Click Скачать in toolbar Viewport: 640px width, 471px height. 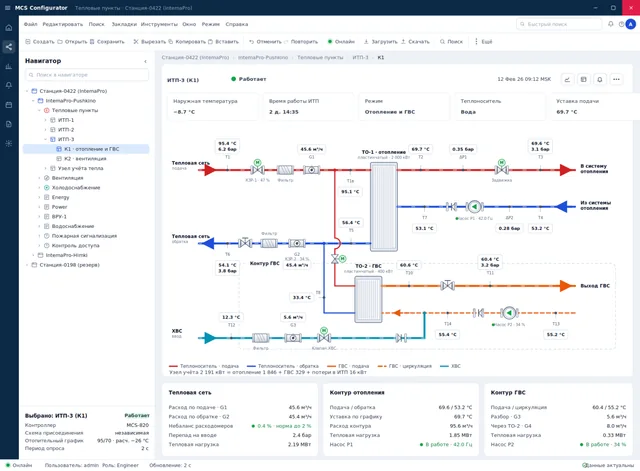415,42
